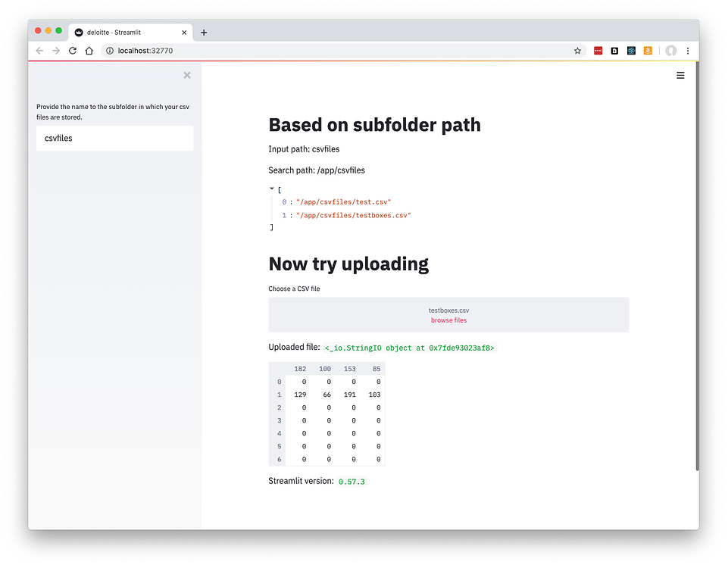This screenshot has width=728, height=568.
Task: Click the forward navigation arrow
Action: (x=55, y=50)
